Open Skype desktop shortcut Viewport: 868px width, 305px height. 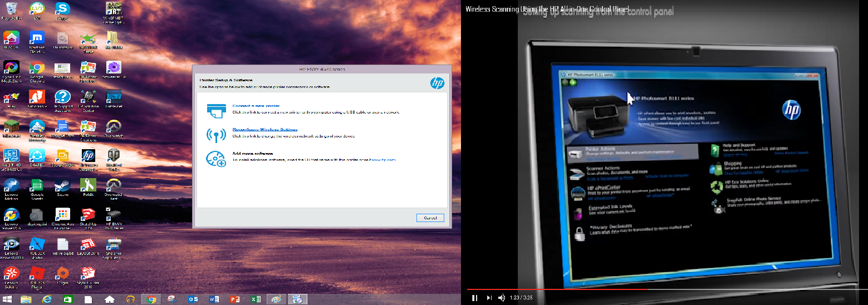pos(62,9)
